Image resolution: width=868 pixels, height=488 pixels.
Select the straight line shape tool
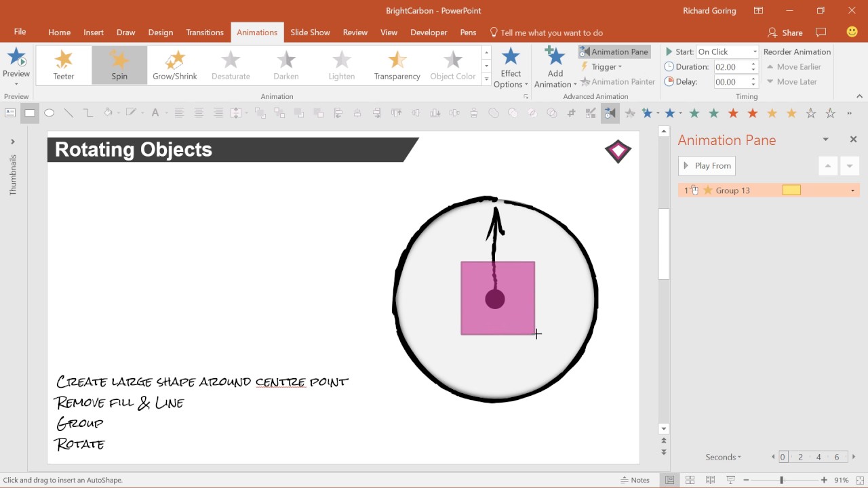tap(68, 113)
